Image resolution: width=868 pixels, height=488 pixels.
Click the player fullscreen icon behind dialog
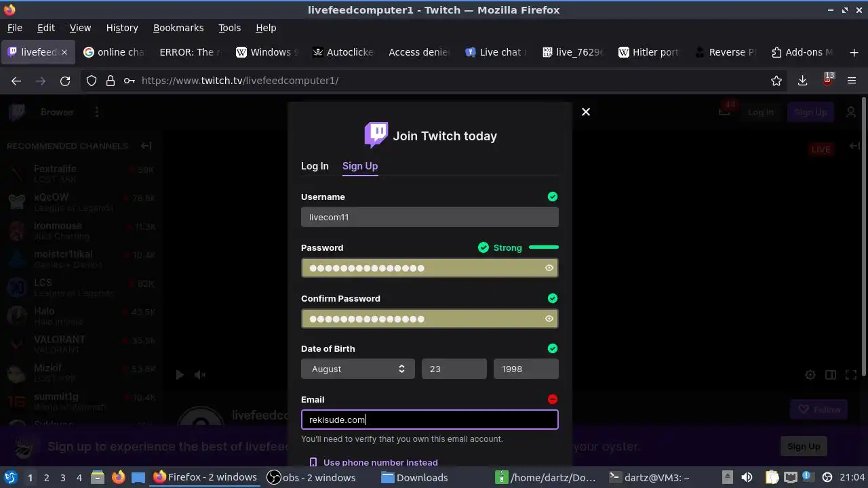point(851,374)
